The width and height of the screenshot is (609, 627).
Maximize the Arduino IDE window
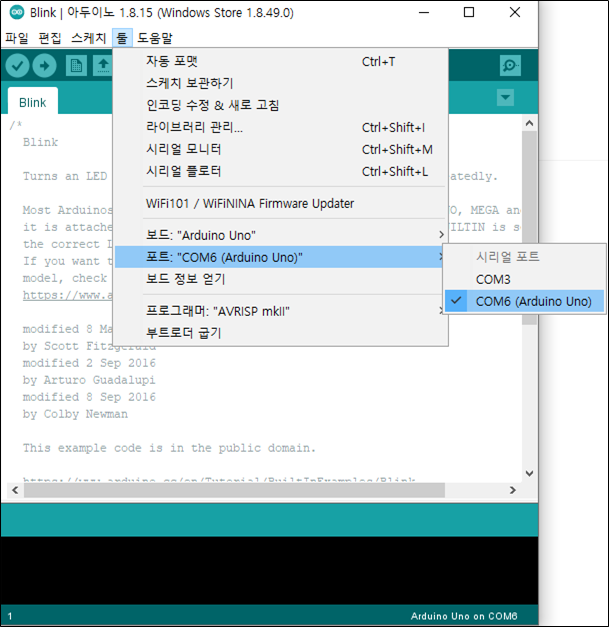point(469,12)
